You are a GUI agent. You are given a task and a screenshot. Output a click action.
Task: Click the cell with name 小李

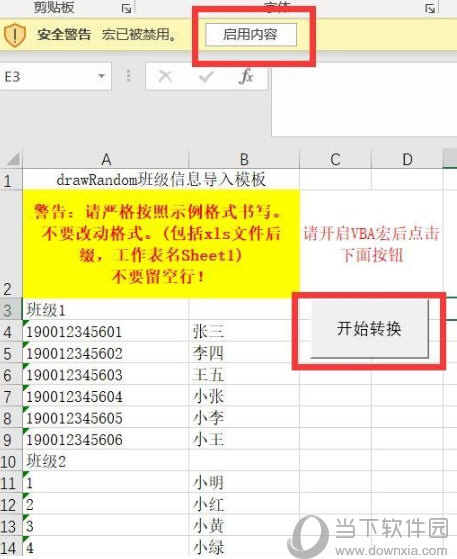coord(244,418)
